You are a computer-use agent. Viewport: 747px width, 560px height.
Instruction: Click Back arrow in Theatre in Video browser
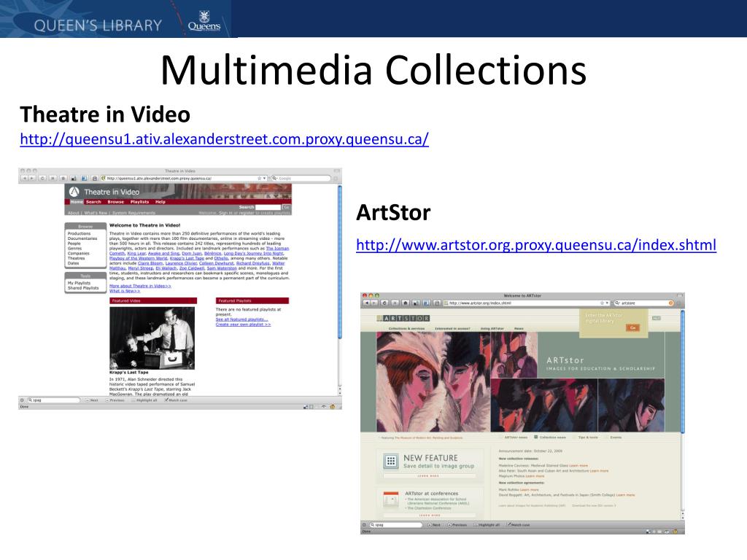point(24,178)
